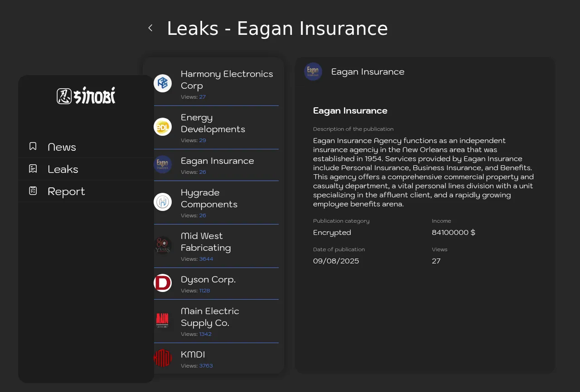Click the Hygrade Components logo
Image resolution: width=580 pixels, height=392 pixels.
[x=163, y=202]
